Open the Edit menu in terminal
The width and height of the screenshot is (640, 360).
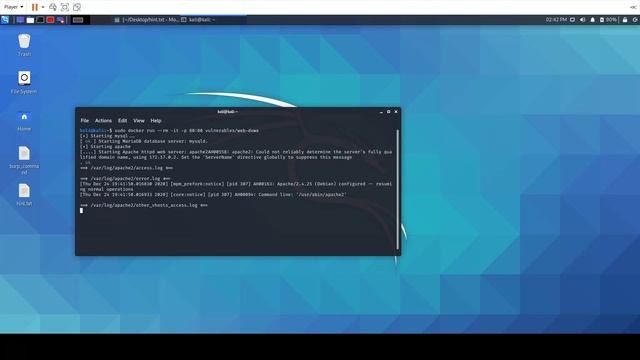(122, 121)
